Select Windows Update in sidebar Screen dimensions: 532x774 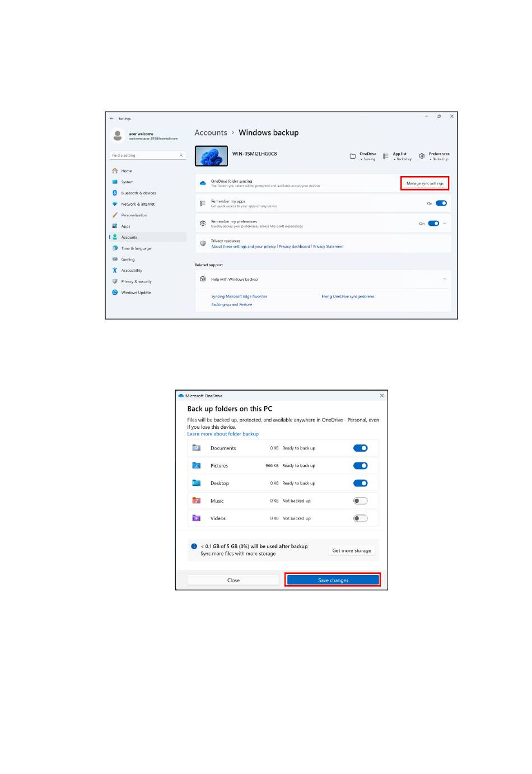tap(148, 293)
